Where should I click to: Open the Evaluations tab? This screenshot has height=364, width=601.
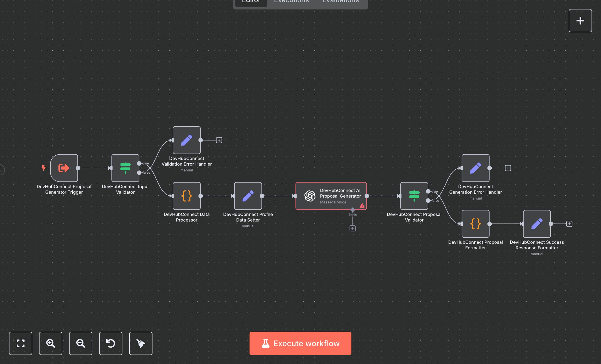pos(340,2)
